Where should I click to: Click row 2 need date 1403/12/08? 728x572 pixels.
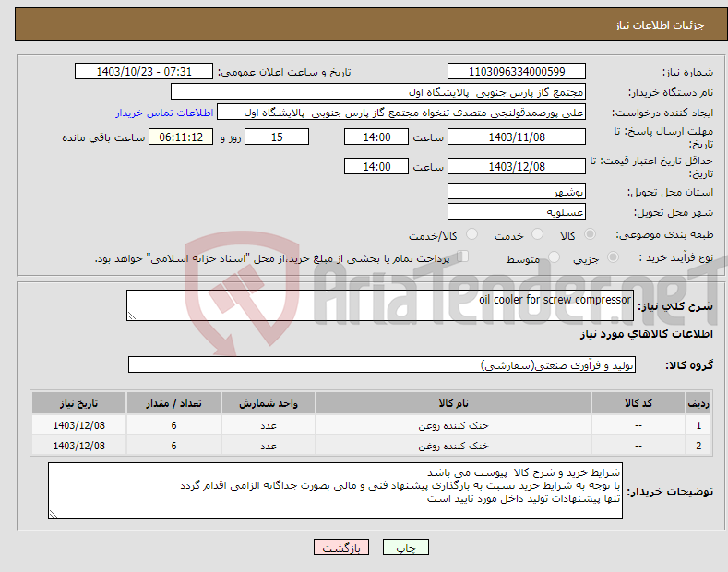[x=79, y=446]
